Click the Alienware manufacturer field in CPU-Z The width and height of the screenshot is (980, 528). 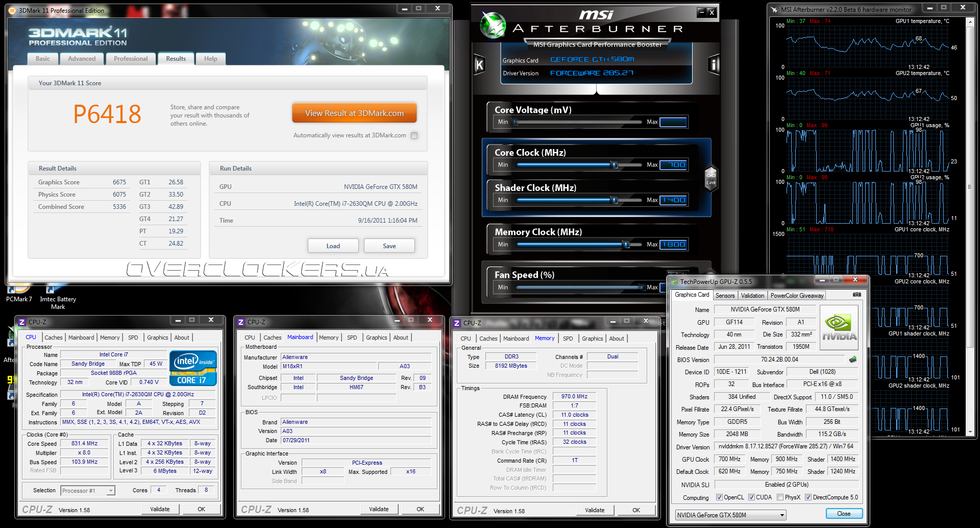pos(356,357)
